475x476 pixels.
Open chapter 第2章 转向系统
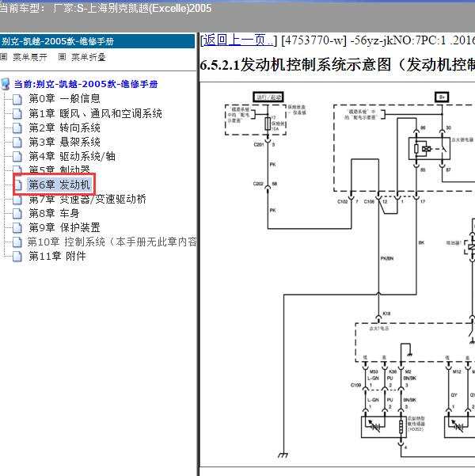coord(64,128)
